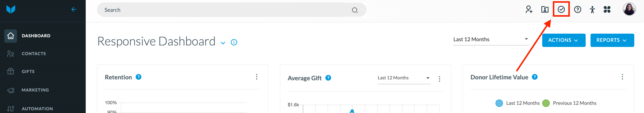Image resolution: width=644 pixels, height=113 pixels.
Task: Collapse the sidebar with the left arrow
Action: (74, 9)
